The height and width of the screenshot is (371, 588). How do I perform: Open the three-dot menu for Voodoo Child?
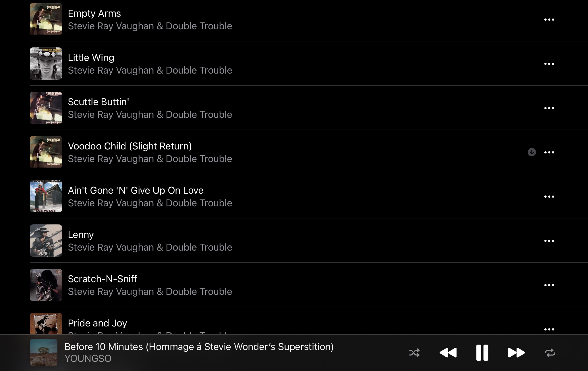tap(549, 152)
